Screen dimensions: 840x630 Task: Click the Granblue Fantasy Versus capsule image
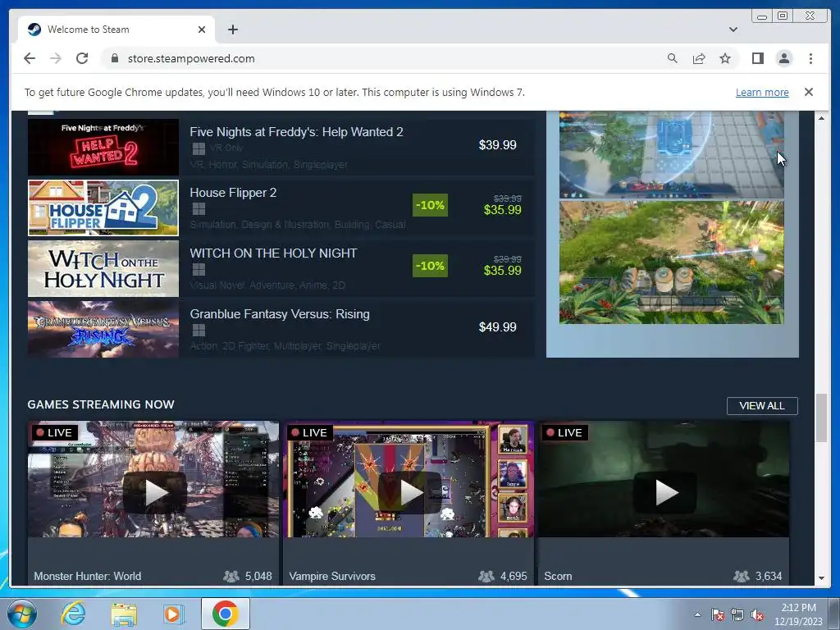coord(103,329)
